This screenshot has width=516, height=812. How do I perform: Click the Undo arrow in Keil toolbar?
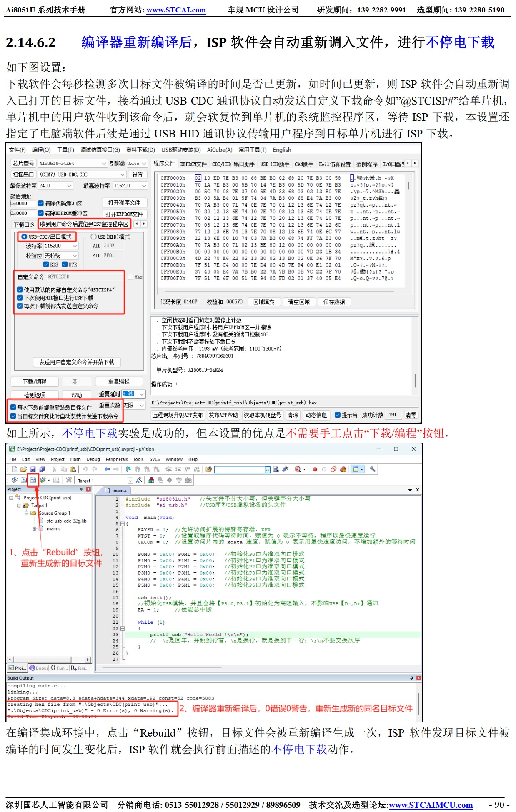pyautogui.click(x=85, y=469)
